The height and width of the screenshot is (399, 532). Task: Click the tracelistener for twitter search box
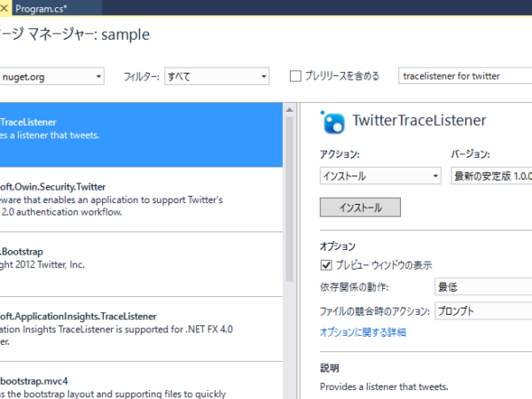pyautogui.click(x=465, y=76)
